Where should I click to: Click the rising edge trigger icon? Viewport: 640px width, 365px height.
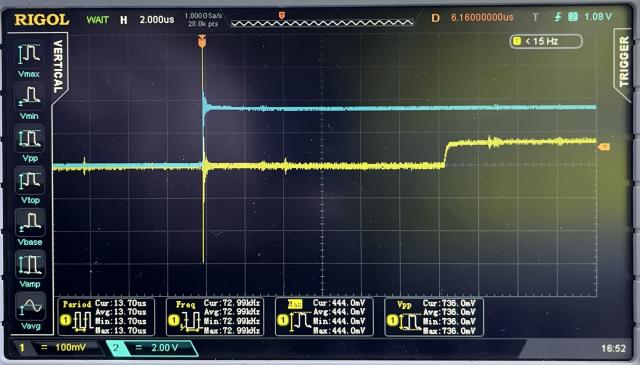point(558,17)
